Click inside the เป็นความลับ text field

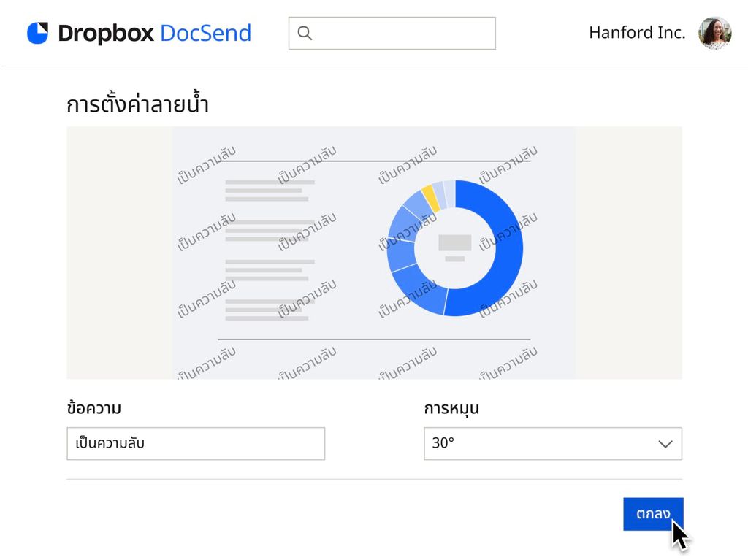[196, 443]
